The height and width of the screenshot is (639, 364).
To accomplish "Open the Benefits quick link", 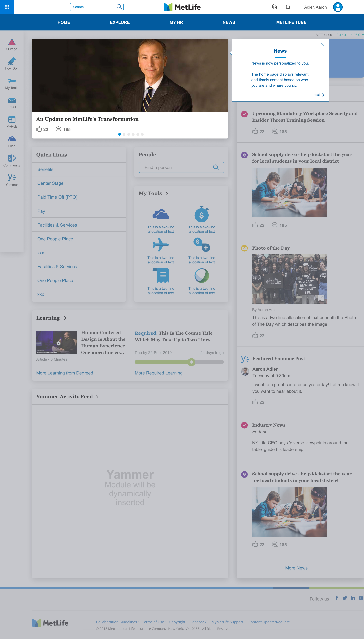I will point(45,169).
